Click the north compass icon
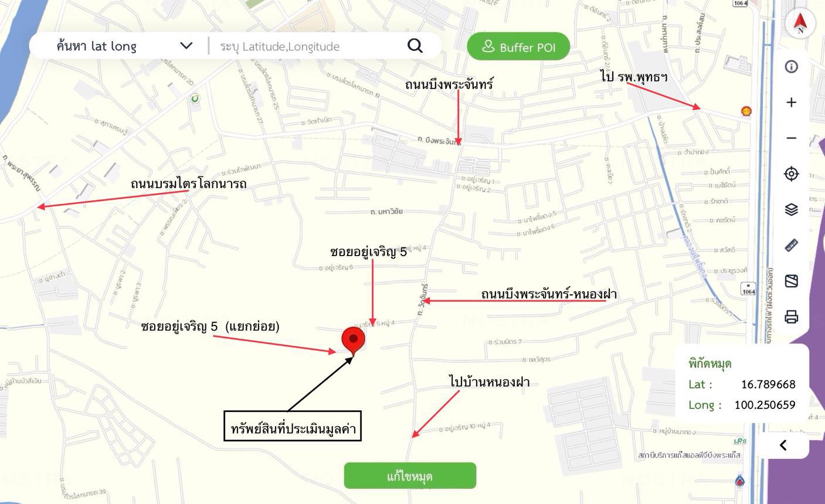This screenshot has width=825, height=504. point(800,24)
